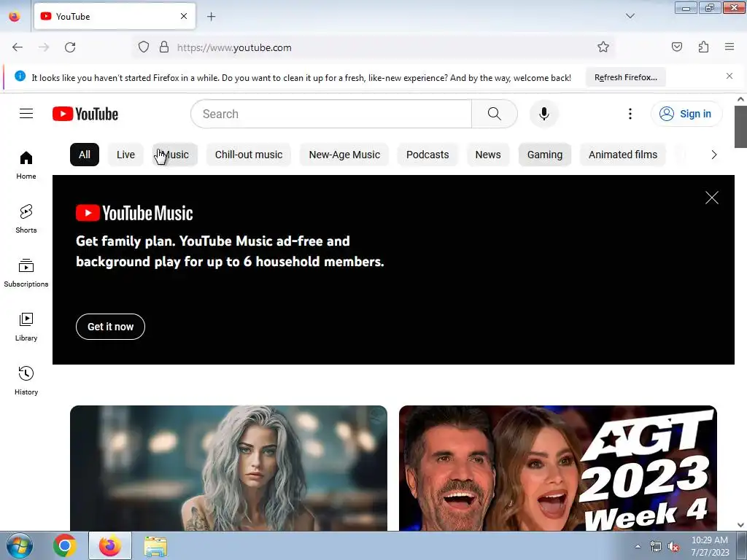Reload the current page
The width and height of the screenshot is (747, 560).
pyautogui.click(x=70, y=47)
